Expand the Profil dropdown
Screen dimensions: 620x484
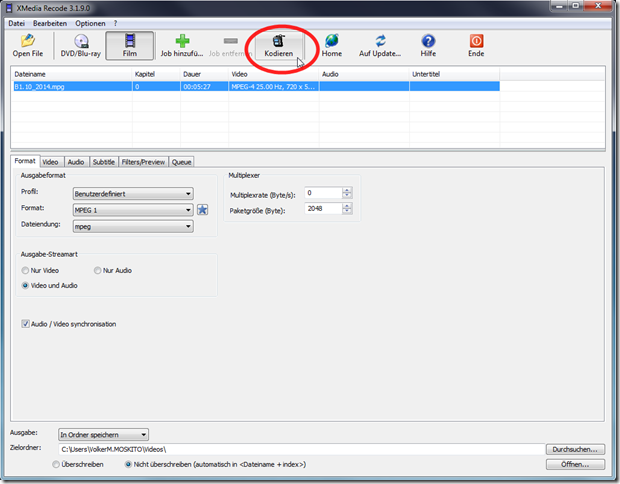click(132, 194)
